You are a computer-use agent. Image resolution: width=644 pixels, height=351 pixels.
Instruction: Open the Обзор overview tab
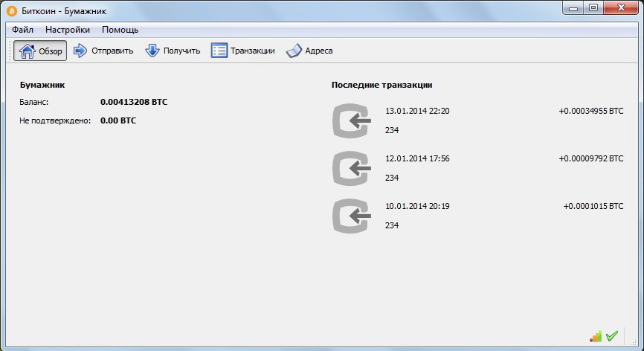40,51
